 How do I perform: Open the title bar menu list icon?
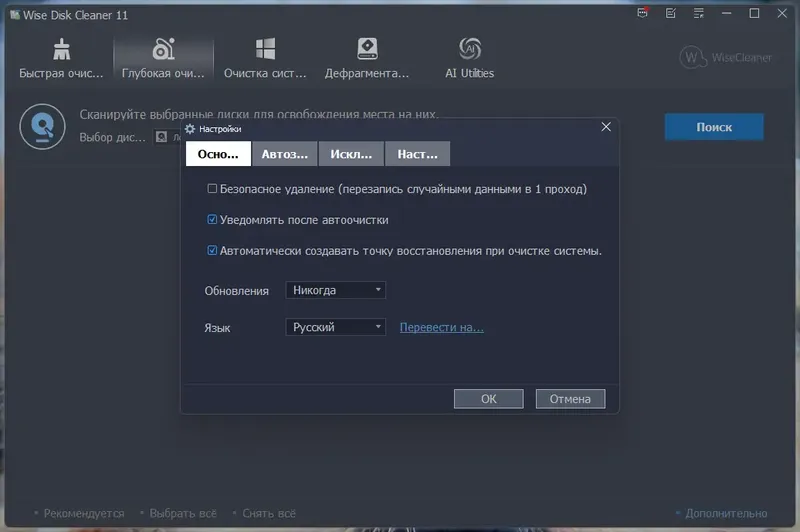point(698,13)
